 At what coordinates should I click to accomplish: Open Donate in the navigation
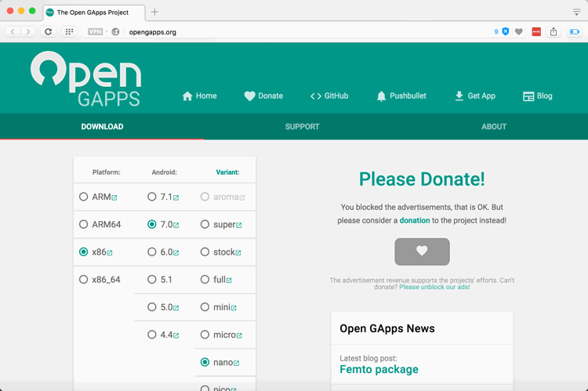coord(263,96)
